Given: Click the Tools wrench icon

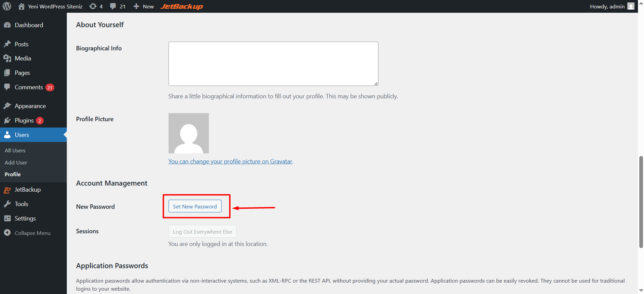Looking at the screenshot, I should tap(7, 204).
